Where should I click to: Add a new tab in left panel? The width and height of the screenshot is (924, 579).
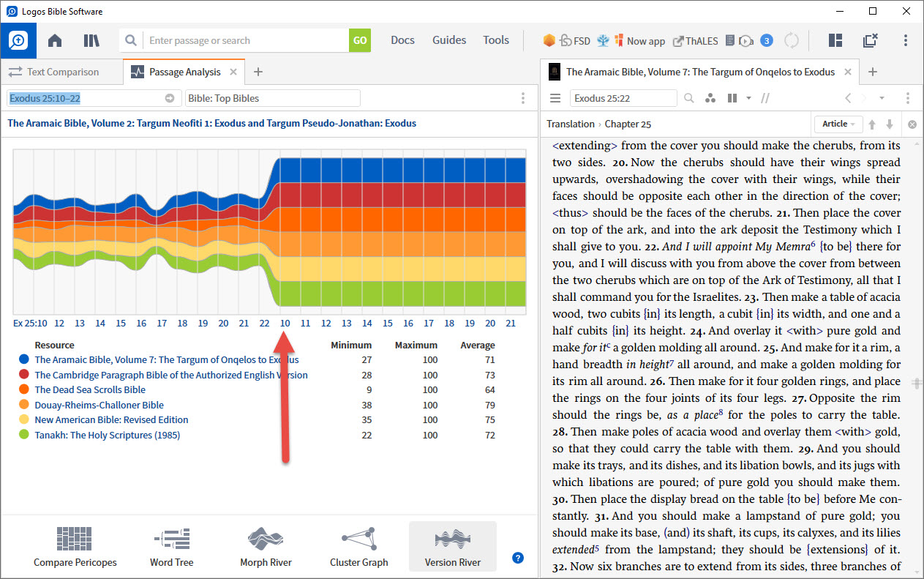pos(258,72)
